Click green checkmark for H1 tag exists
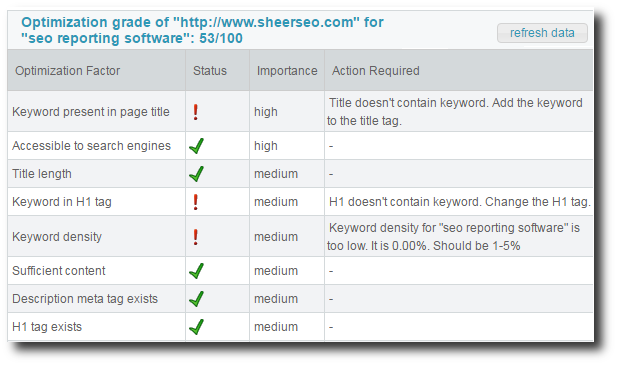The image size is (617, 365). (x=196, y=327)
